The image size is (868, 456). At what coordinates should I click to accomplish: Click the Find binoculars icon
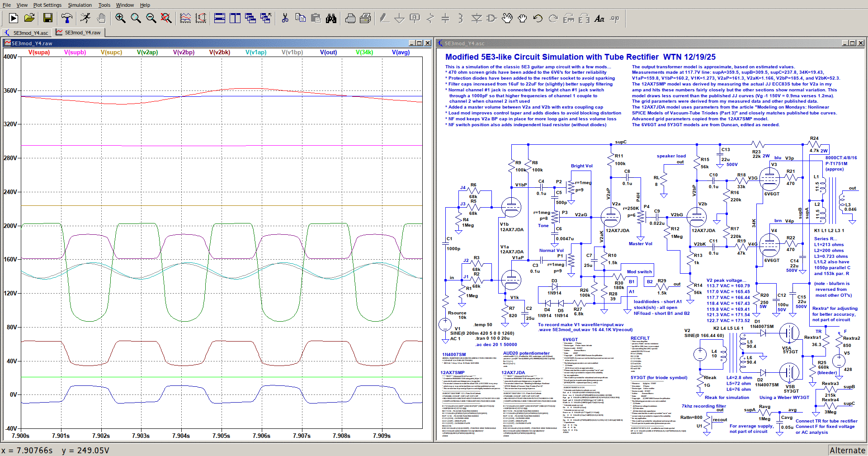coord(331,18)
